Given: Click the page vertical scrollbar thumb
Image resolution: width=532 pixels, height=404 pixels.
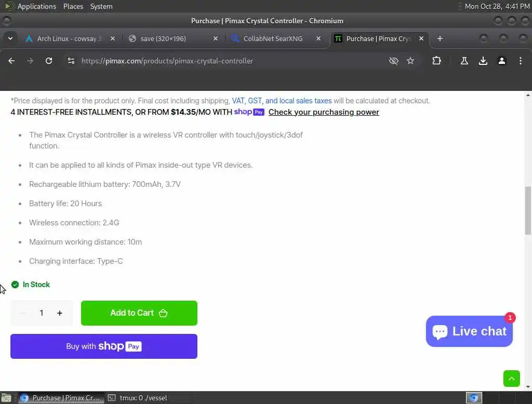Looking at the screenshot, I should tap(528, 210).
